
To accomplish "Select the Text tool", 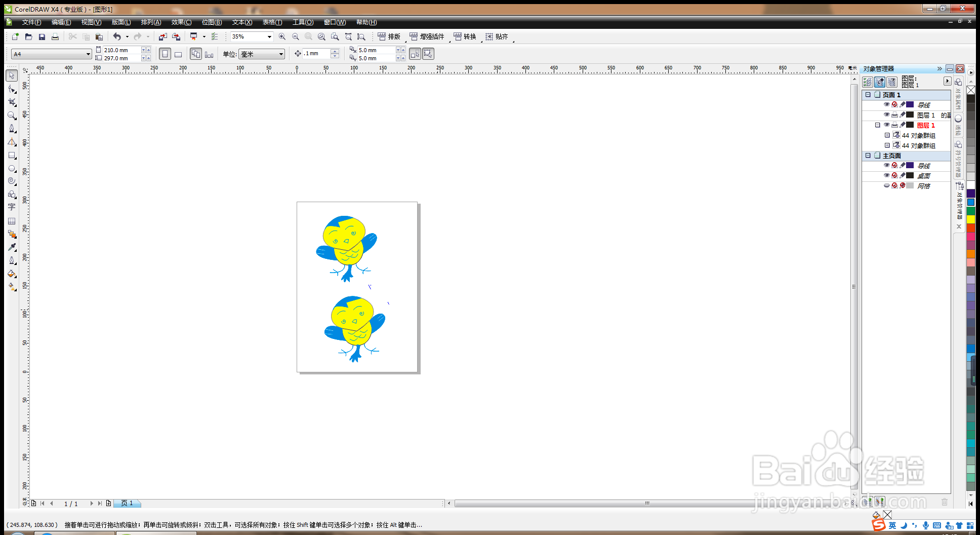I will point(12,207).
